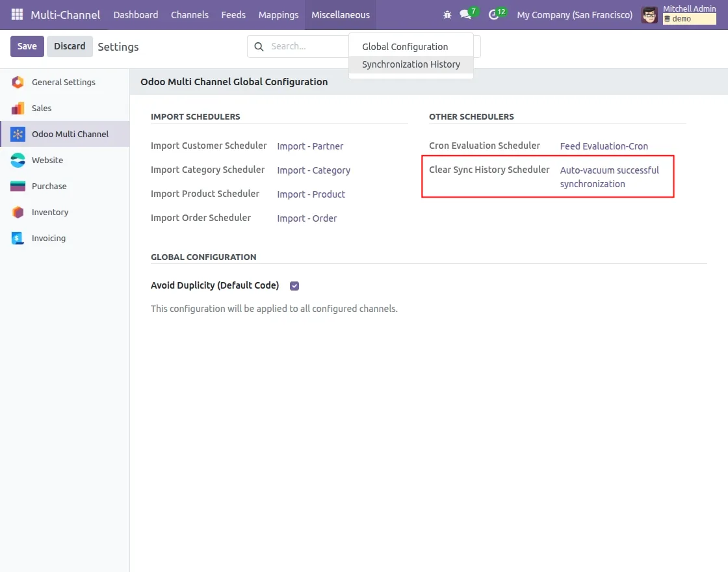Select the Website sidebar icon
This screenshot has width=728, height=572.
pyautogui.click(x=18, y=160)
